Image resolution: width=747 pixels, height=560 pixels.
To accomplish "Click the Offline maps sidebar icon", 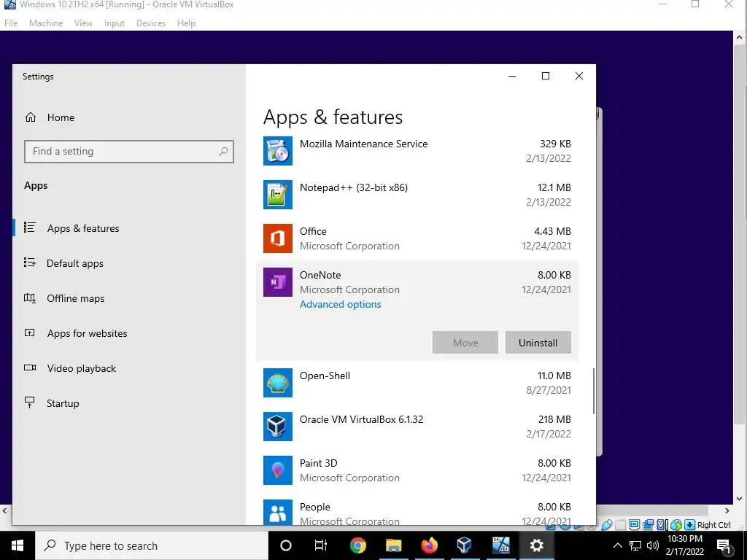I will coord(29,298).
